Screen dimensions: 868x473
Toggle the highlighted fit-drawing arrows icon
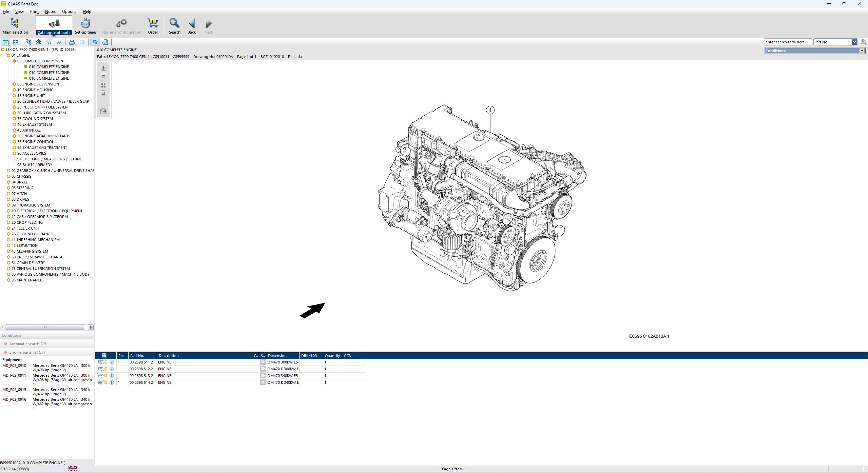[95, 42]
